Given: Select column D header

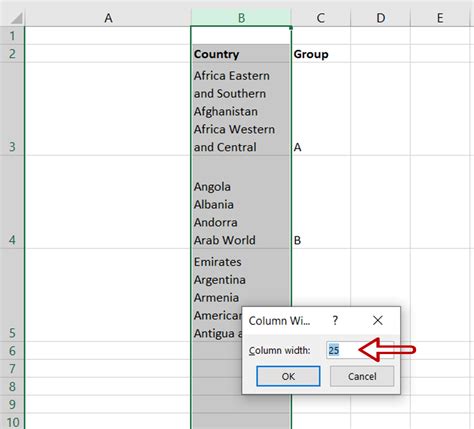Looking at the screenshot, I should (380, 18).
